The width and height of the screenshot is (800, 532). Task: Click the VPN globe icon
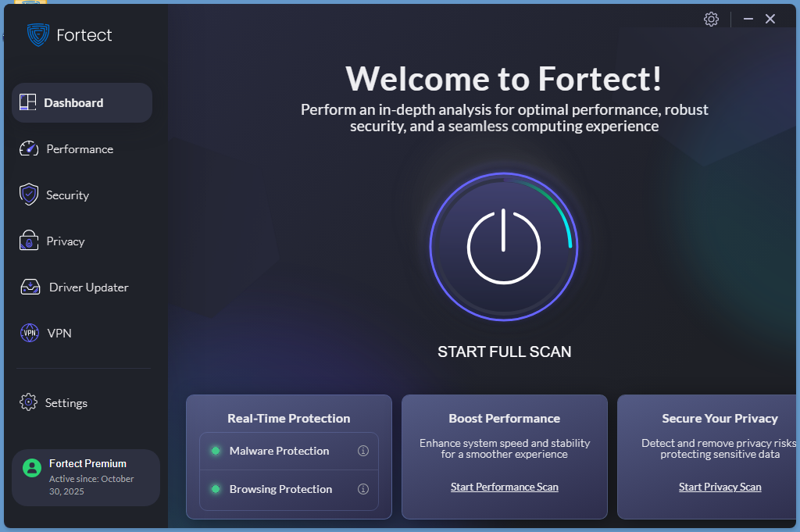click(29, 333)
